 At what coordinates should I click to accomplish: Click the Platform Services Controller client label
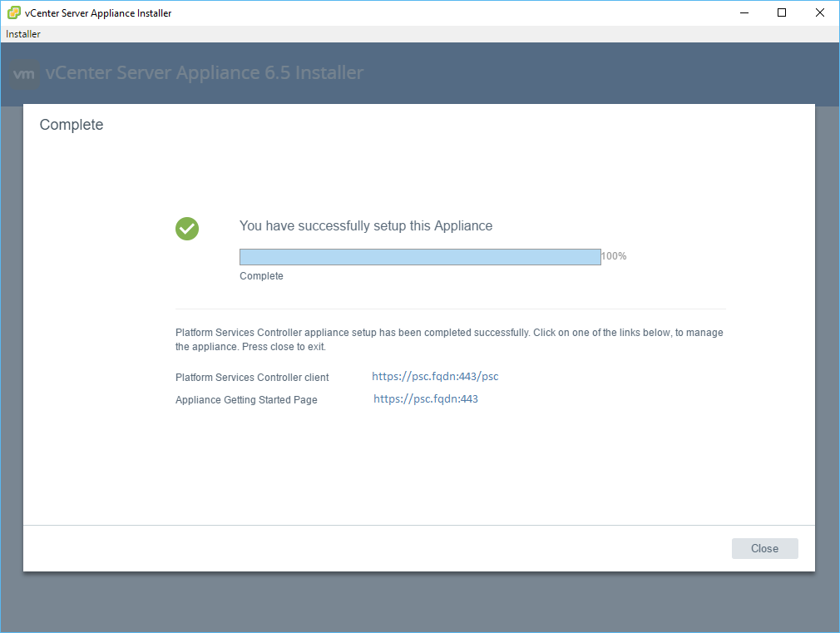coord(252,378)
